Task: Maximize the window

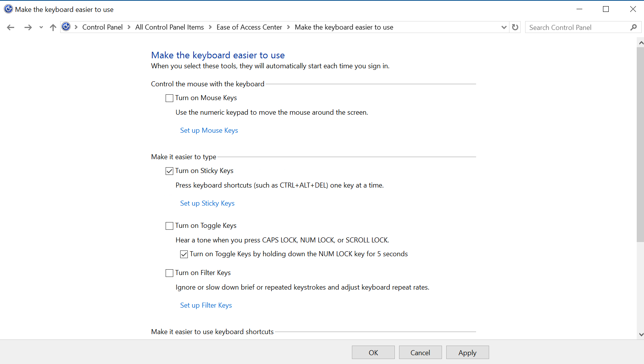Action: (606, 9)
